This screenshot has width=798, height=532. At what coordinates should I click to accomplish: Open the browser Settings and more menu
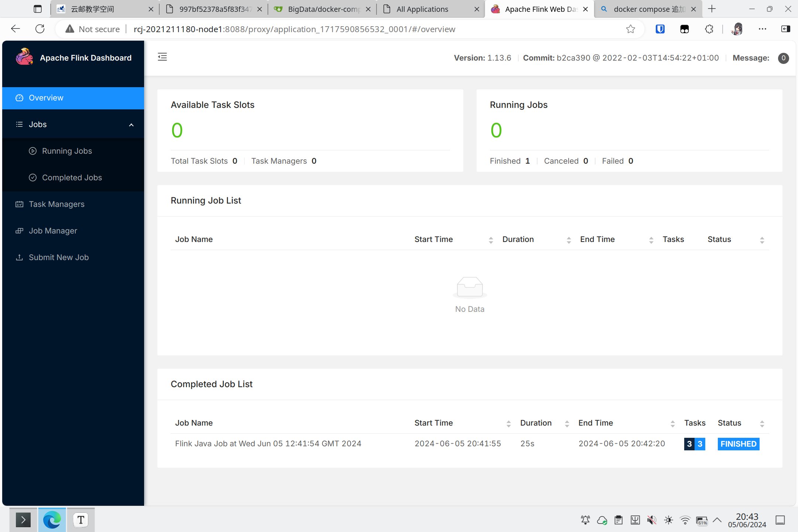[x=762, y=29]
